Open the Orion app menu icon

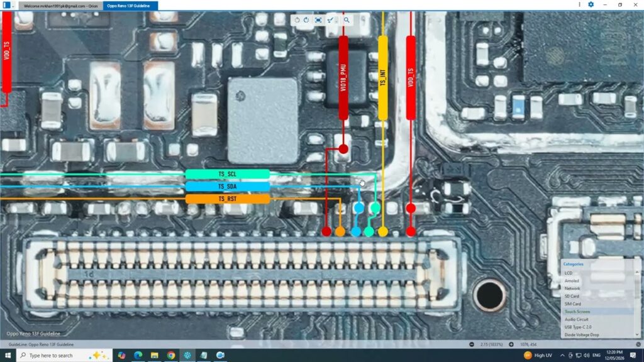6,5
